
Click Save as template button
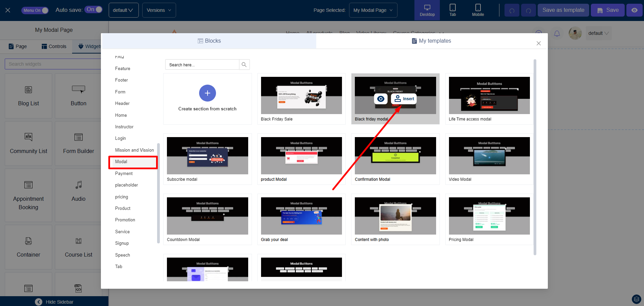click(x=563, y=10)
